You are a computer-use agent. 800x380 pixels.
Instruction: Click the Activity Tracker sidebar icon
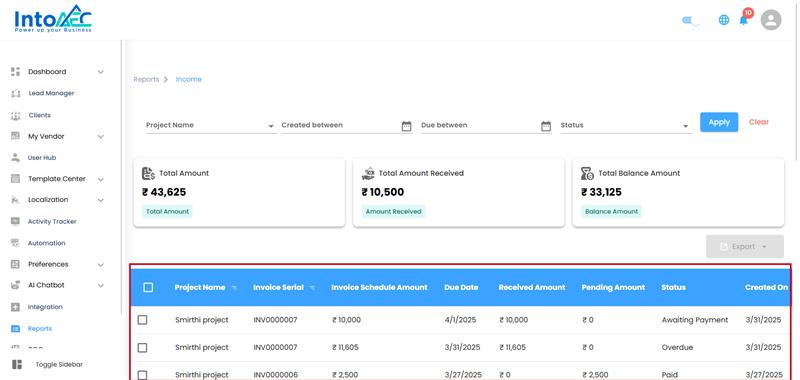(x=15, y=221)
